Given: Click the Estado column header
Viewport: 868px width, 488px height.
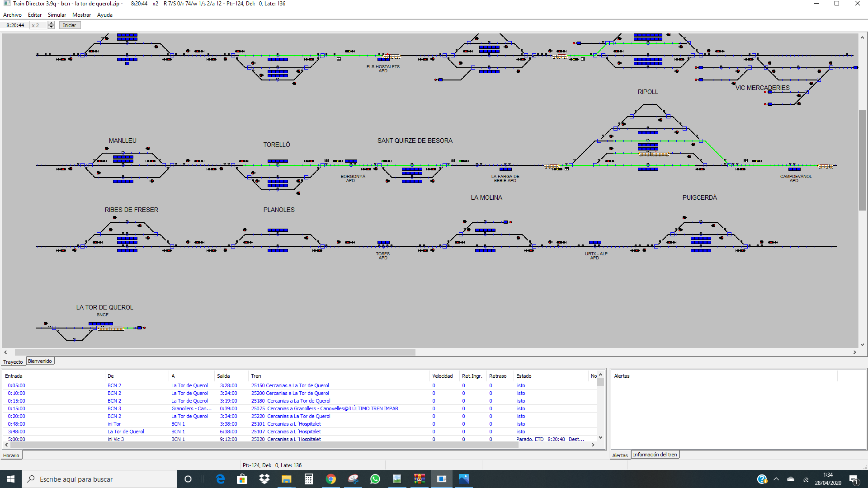Looking at the screenshot, I should click(524, 376).
